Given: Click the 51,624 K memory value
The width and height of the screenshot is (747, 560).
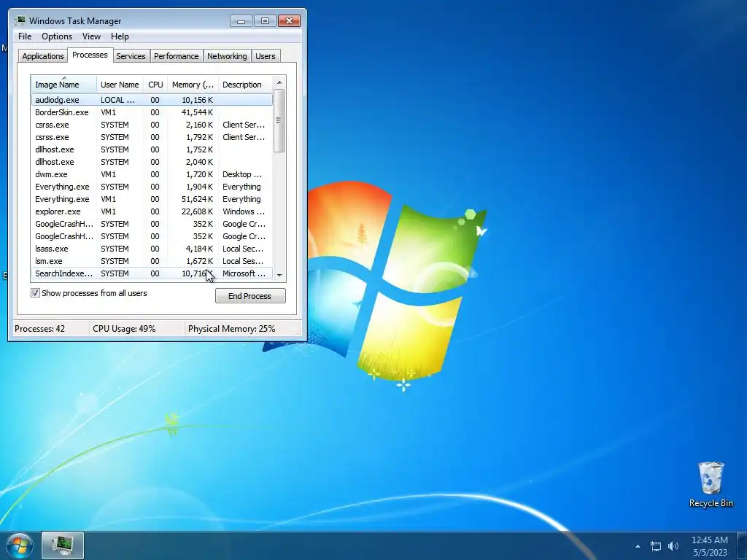Looking at the screenshot, I should click(x=197, y=199).
